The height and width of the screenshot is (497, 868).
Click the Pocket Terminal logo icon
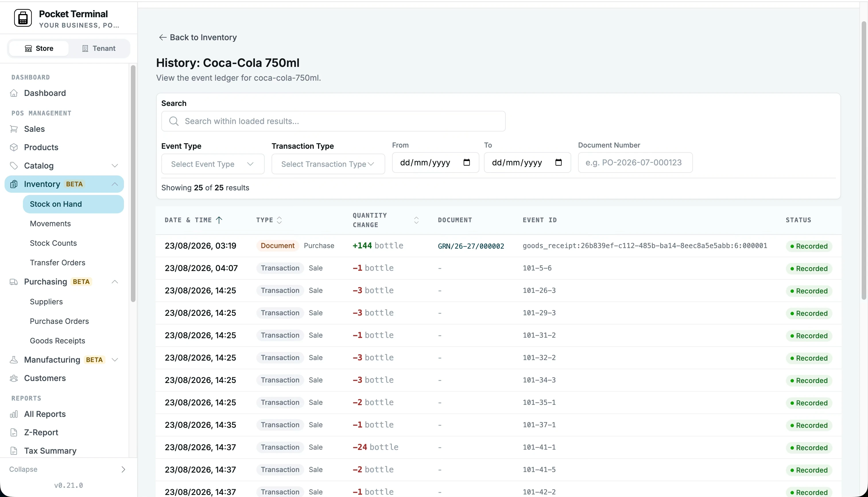(23, 18)
